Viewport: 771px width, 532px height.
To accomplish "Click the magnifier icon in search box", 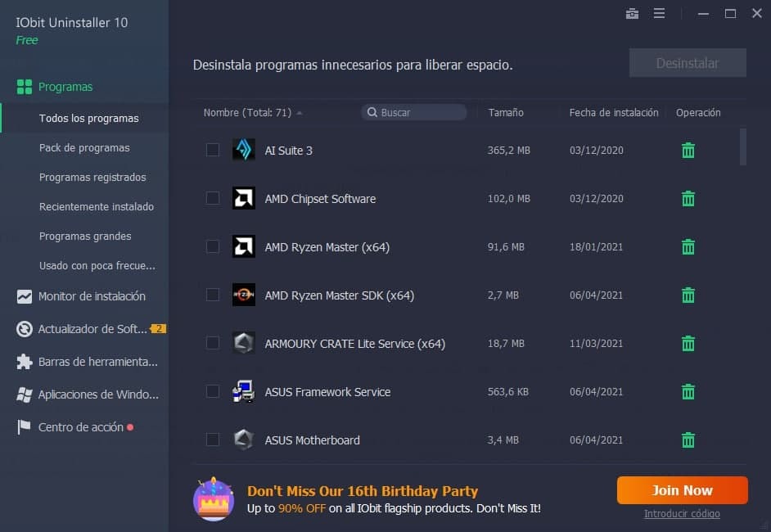I will coord(372,112).
